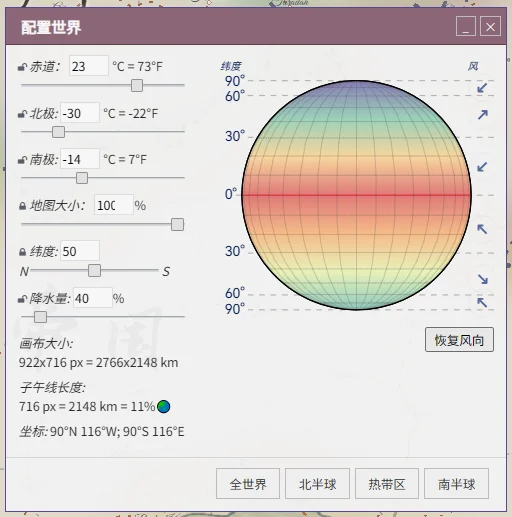The width and height of the screenshot is (512, 517).
Task: Click the wind arrow above the equator
Action: (x=482, y=167)
